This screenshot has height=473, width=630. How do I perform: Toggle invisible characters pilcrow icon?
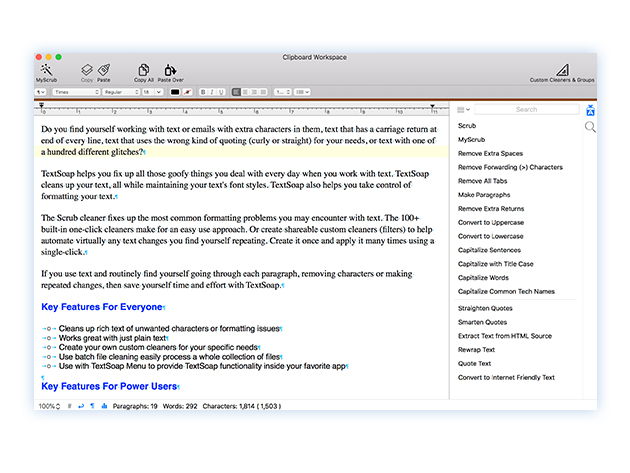(x=92, y=406)
